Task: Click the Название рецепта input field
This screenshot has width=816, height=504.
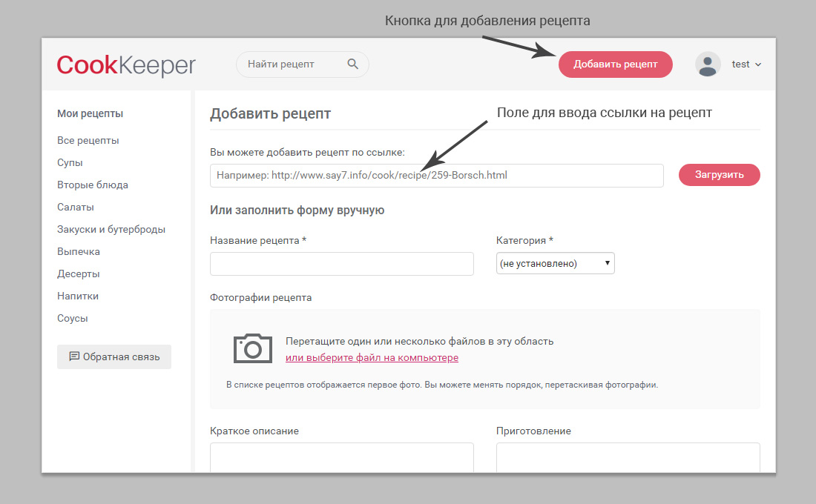Action: (x=341, y=264)
